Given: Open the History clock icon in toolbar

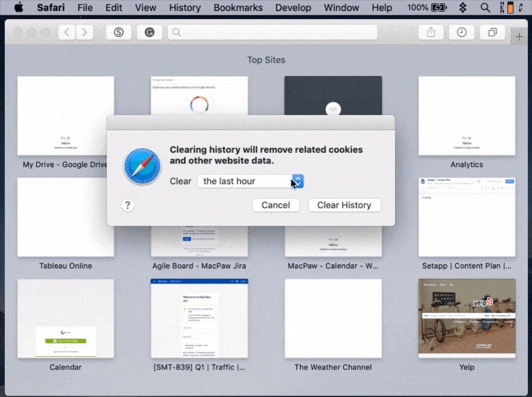Looking at the screenshot, I should click(x=462, y=33).
